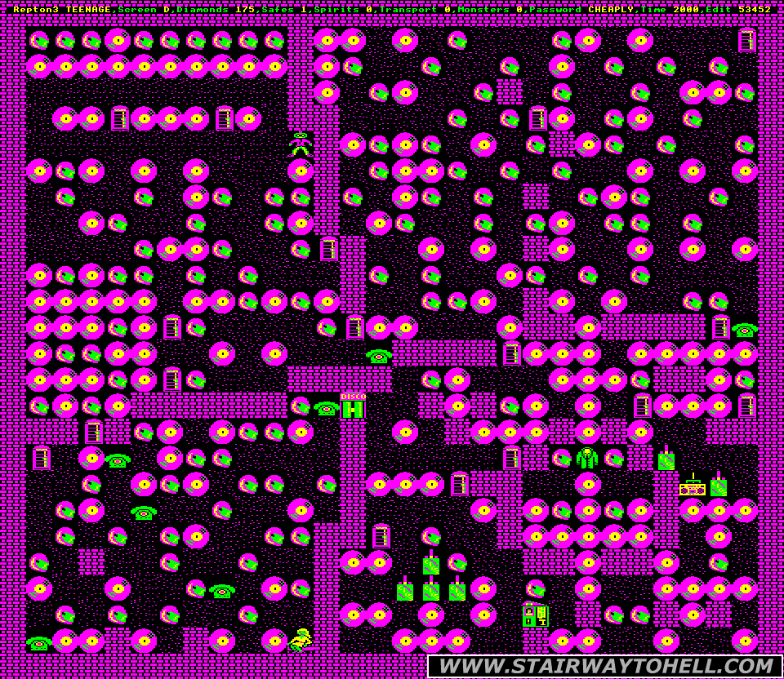This screenshot has width=784, height=679.
Task: Select the green bottle next to the boombox
Action: 719,485
